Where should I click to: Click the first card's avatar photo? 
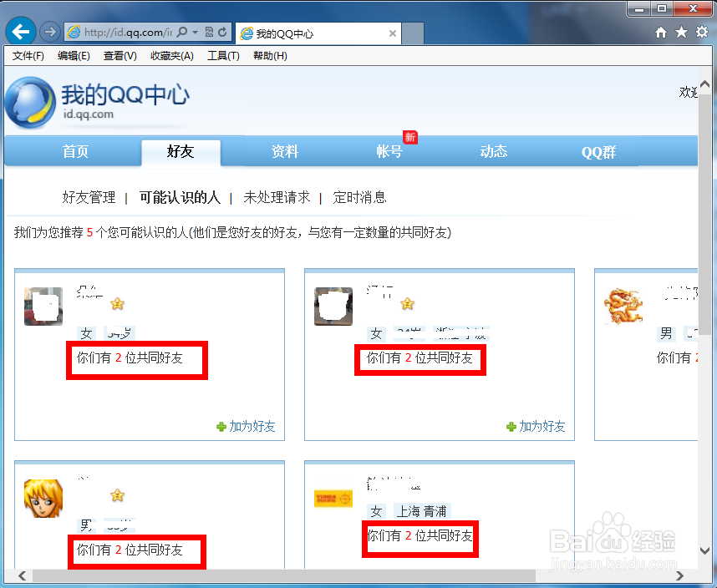pos(43,306)
